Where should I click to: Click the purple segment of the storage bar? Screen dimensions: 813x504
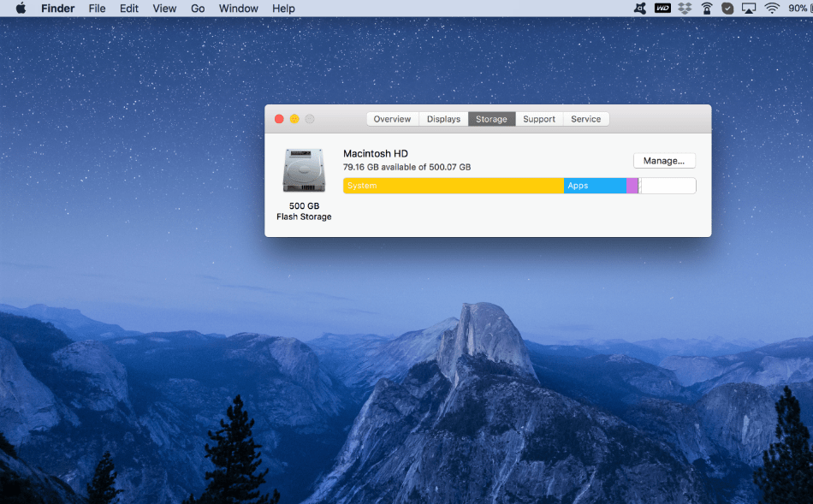(x=632, y=186)
